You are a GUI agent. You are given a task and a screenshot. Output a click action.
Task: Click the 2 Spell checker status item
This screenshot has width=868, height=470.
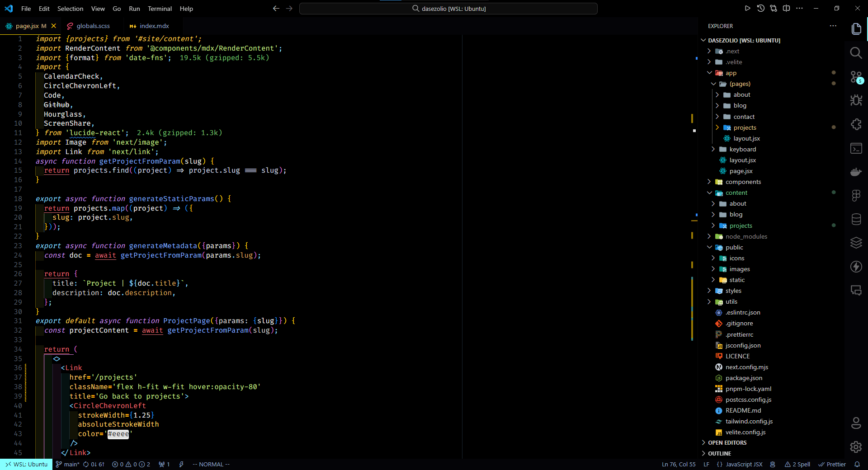coord(797,465)
